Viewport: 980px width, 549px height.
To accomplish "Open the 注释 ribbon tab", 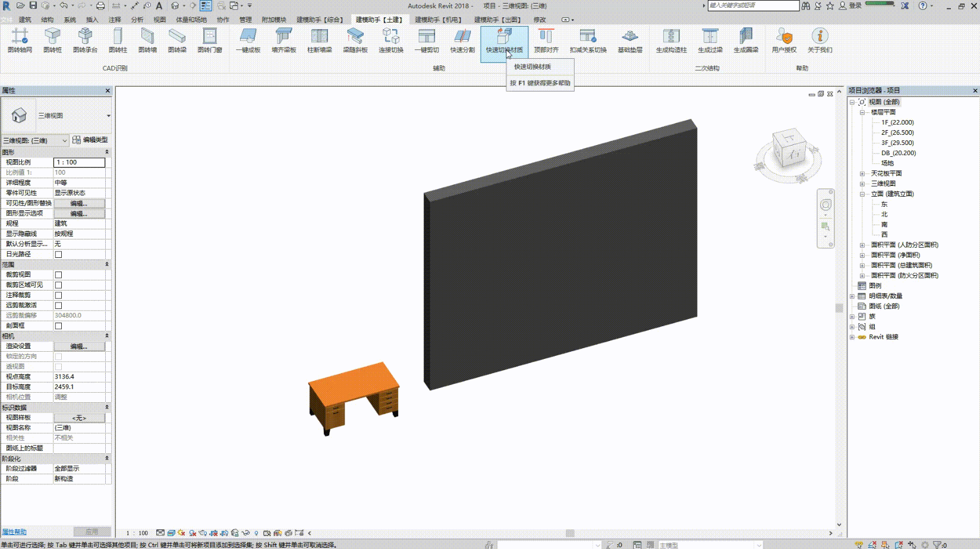I will point(115,20).
